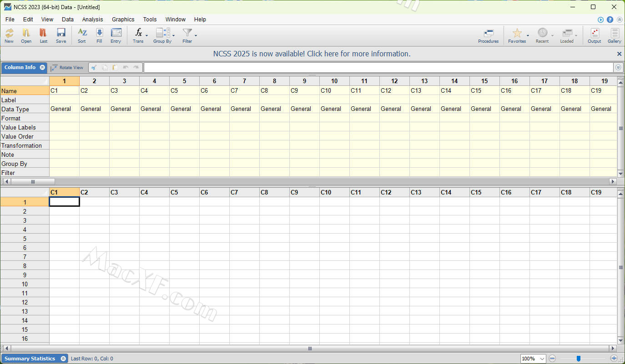Image resolution: width=625 pixels, height=364 pixels.
Task: Open the Favorites dropdown arrow
Action: point(528,36)
